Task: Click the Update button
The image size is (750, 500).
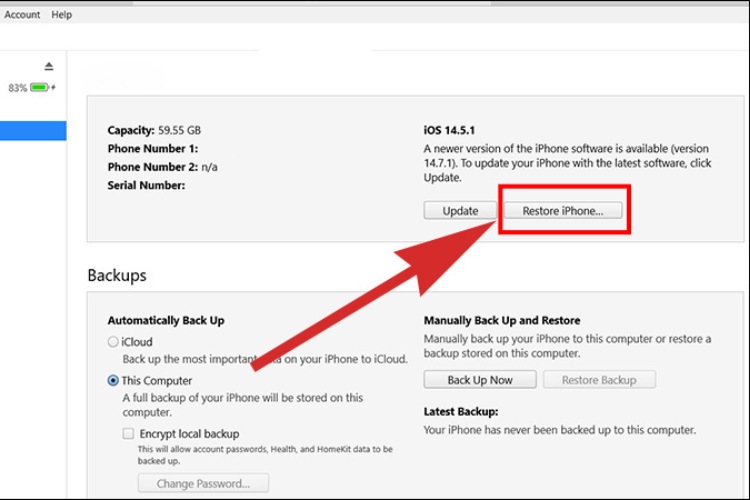Action: [460, 211]
